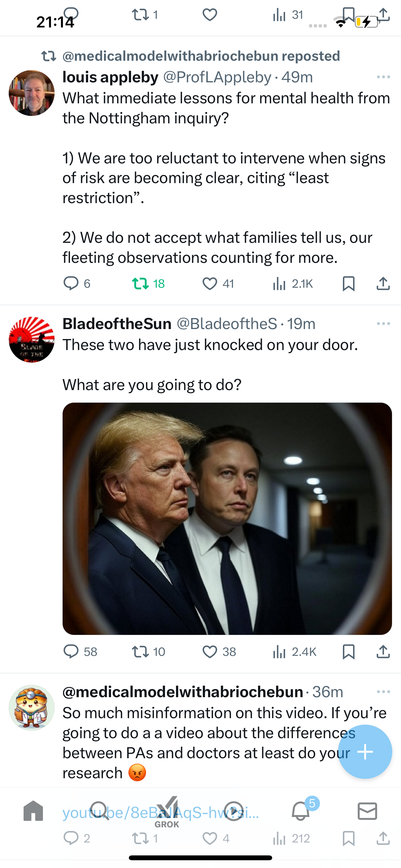Open the image in BladeoftheSun's post
The height and width of the screenshot is (868, 401).
[227, 519]
